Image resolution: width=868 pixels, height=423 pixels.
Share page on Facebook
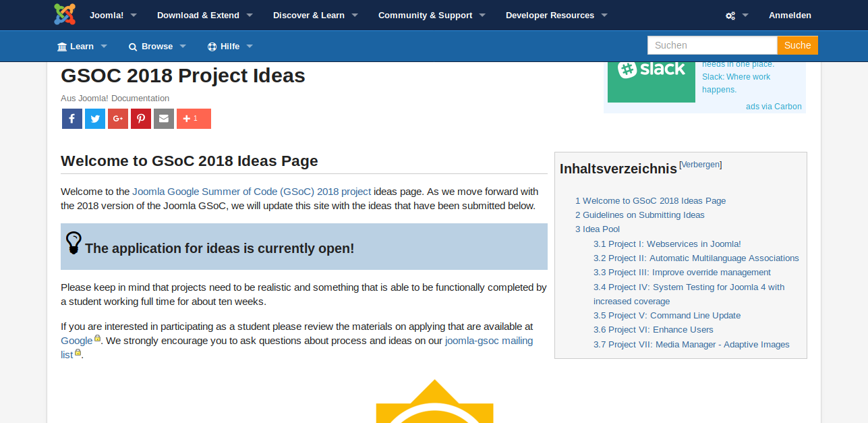(72, 119)
